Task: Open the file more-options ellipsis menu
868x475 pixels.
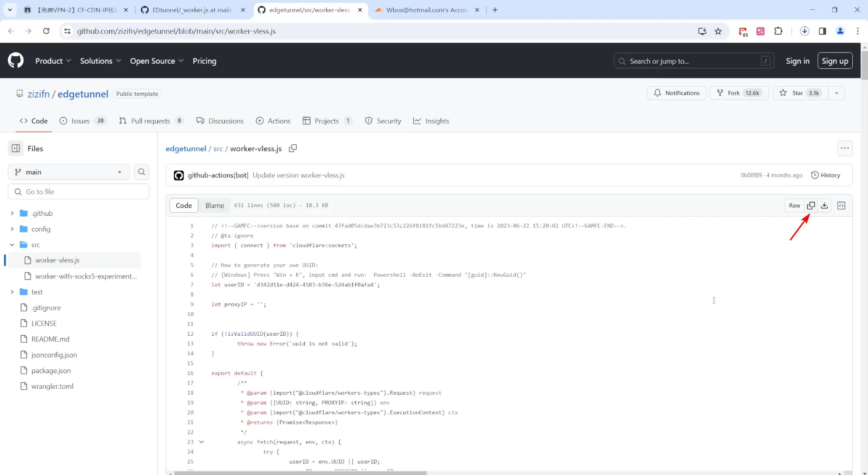Action: pyautogui.click(x=844, y=148)
